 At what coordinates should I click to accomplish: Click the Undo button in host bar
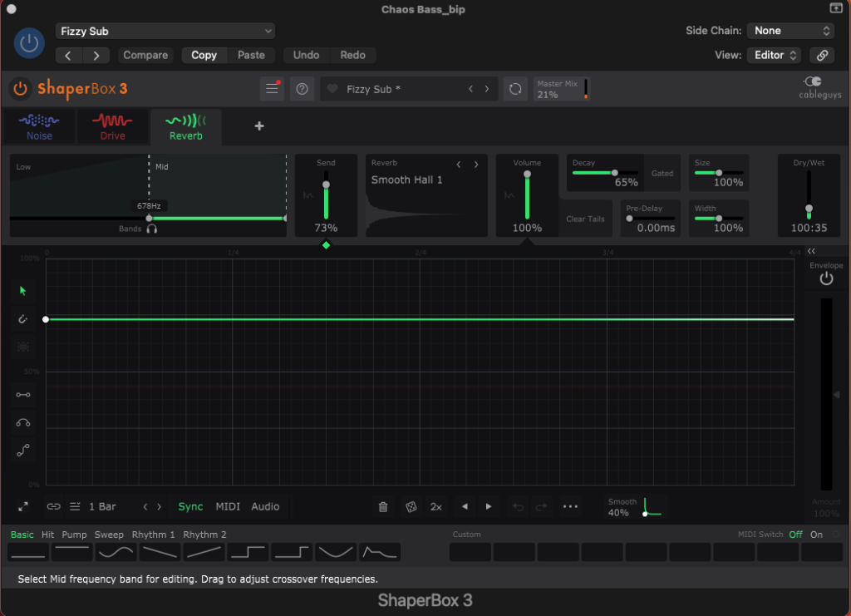(x=306, y=55)
